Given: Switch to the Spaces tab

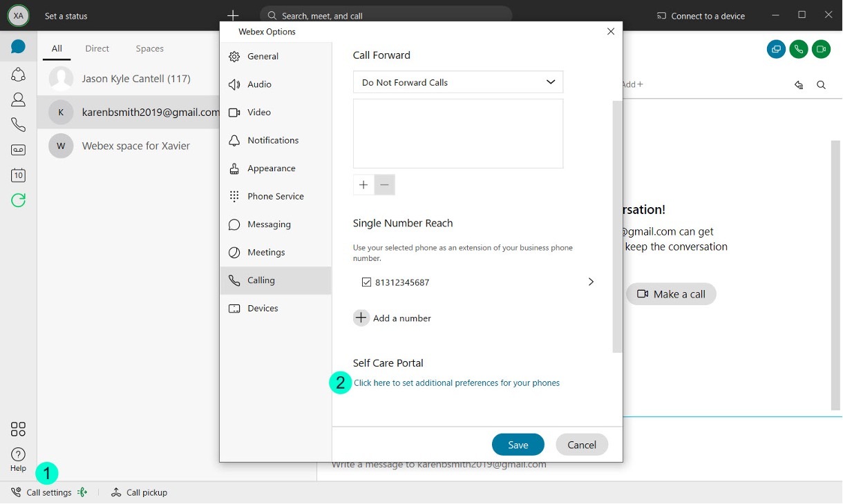Looking at the screenshot, I should (150, 48).
